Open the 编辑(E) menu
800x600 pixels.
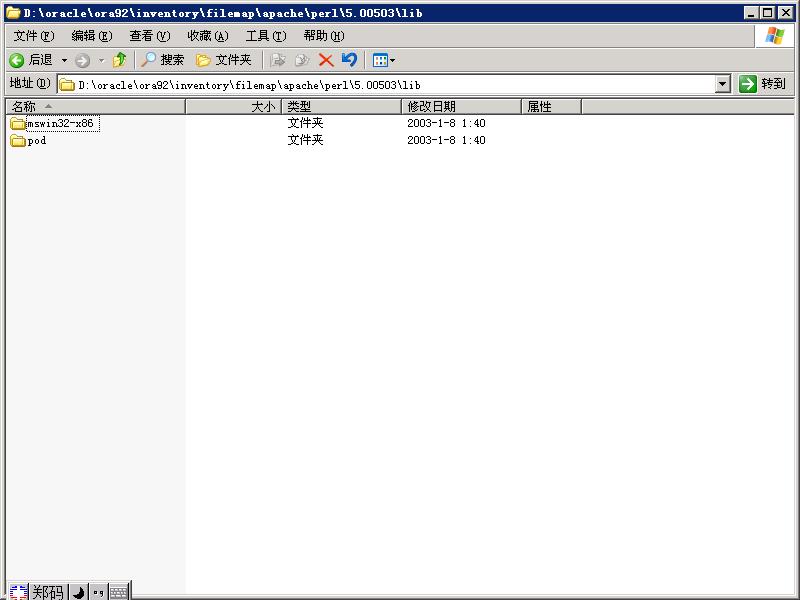(92, 36)
